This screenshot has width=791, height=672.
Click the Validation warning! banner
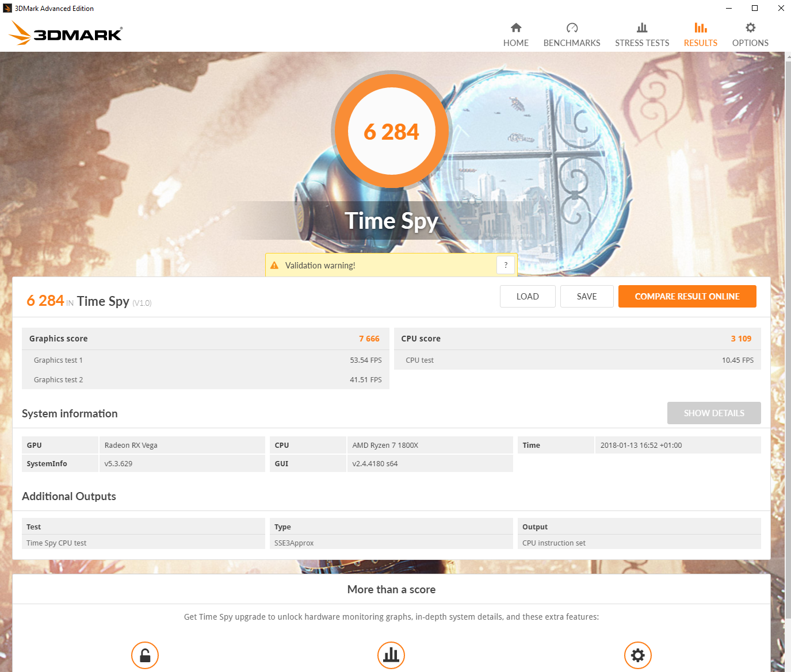click(391, 265)
